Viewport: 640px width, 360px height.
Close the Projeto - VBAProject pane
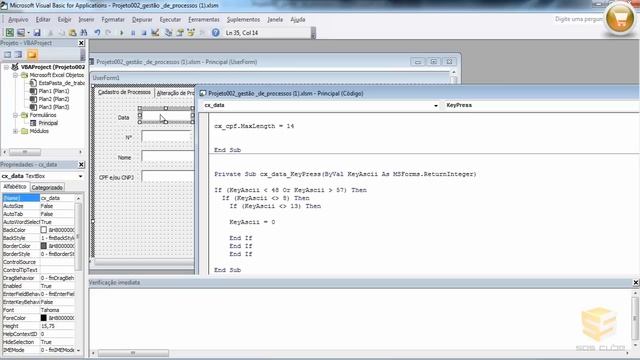pos(81,43)
